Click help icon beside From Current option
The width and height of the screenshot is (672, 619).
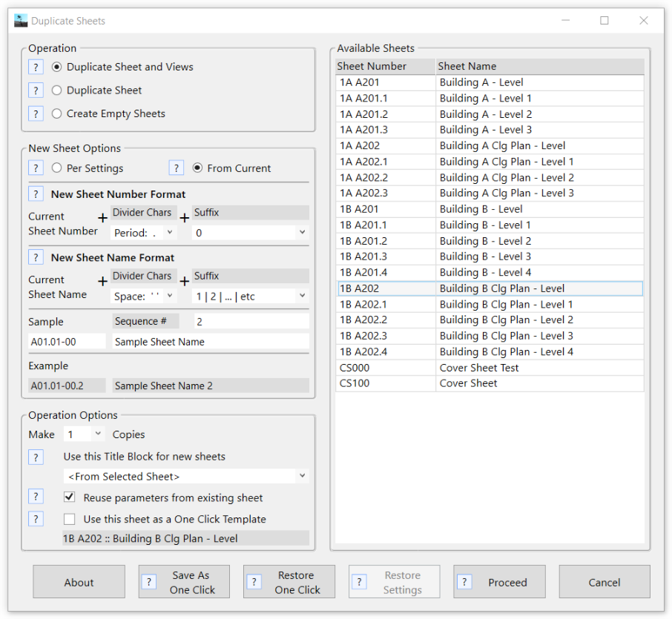pyautogui.click(x=177, y=168)
